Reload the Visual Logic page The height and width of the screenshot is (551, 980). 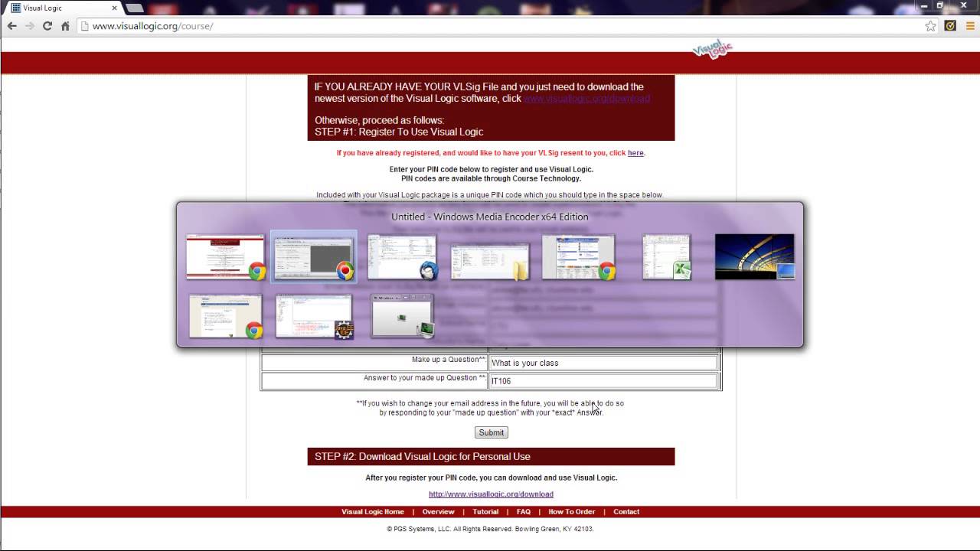point(47,26)
